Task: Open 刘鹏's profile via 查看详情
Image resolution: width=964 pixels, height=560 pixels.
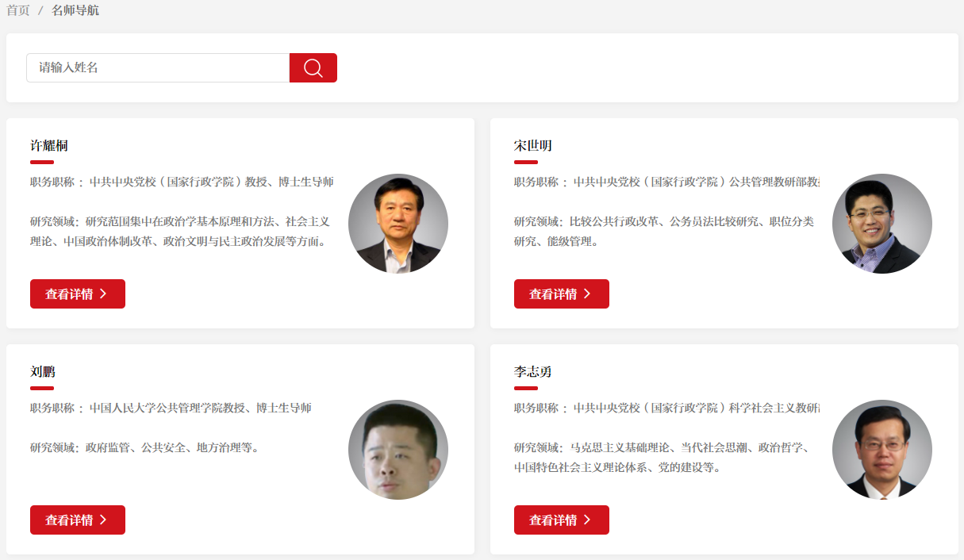Action: pos(77,520)
